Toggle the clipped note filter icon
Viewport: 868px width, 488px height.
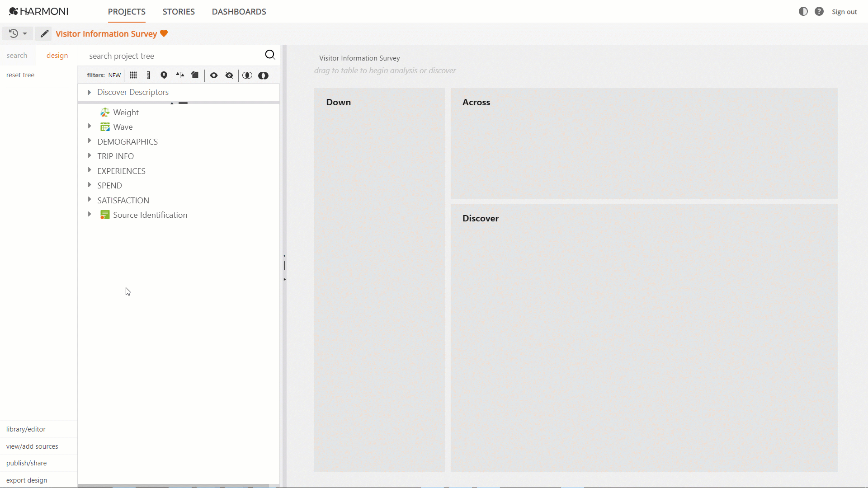pyautogui.click(x=195, y=75)
